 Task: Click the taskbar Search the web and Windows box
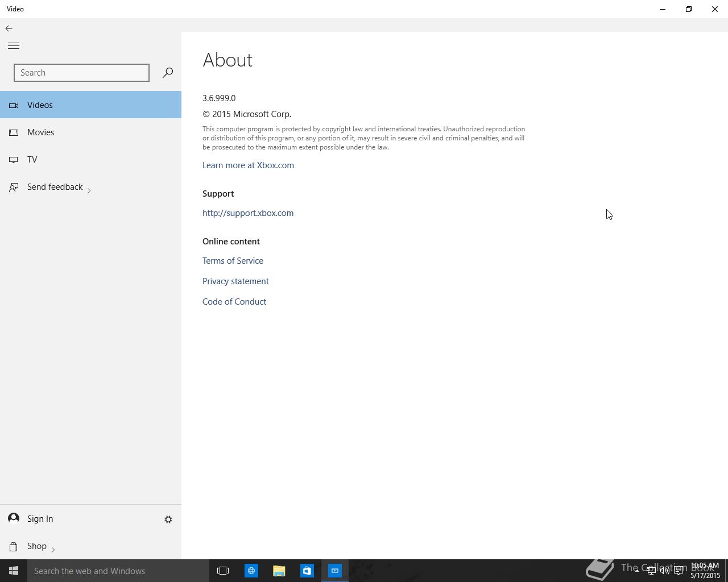118,571
